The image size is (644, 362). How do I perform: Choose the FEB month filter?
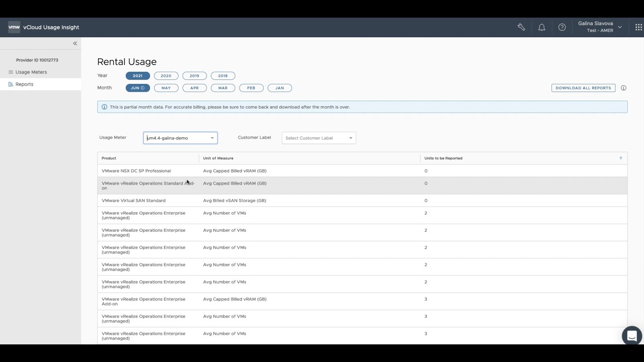tap(251, 88)
